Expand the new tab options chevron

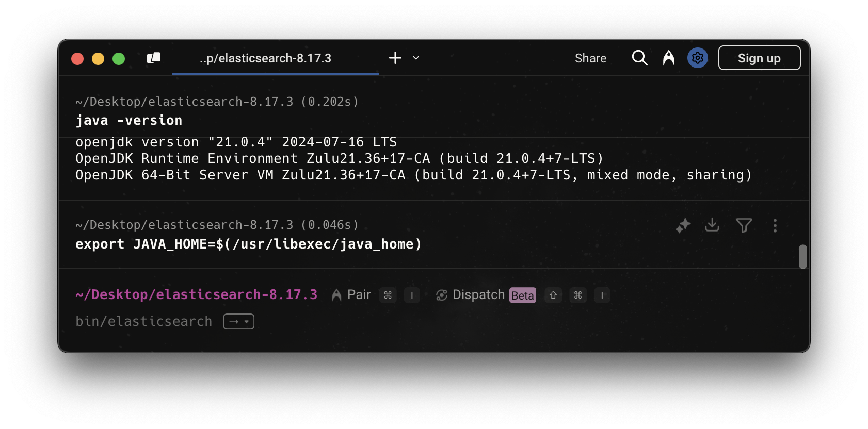click(x=416, y=58)
